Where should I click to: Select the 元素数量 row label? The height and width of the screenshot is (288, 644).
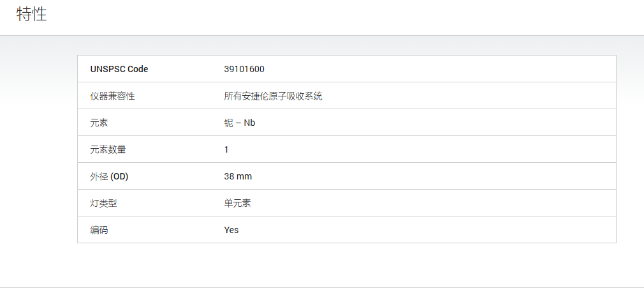(x=108, y=150)
